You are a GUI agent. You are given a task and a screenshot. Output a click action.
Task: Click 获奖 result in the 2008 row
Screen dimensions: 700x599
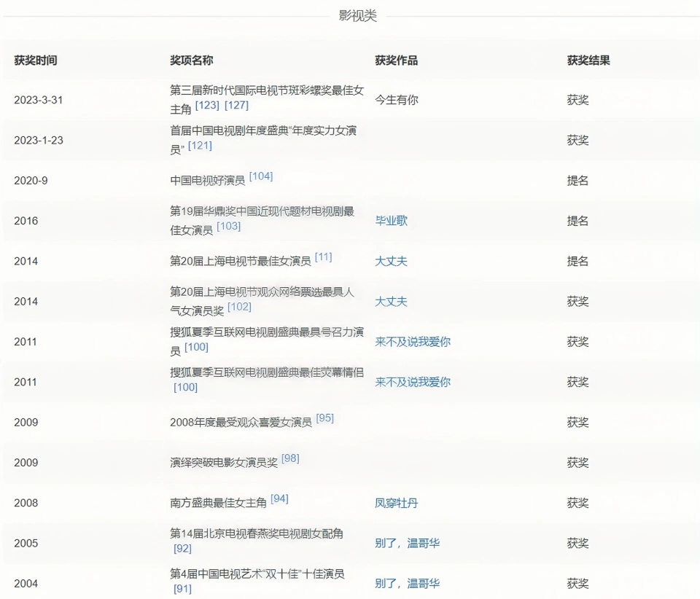tap(577, 503)
